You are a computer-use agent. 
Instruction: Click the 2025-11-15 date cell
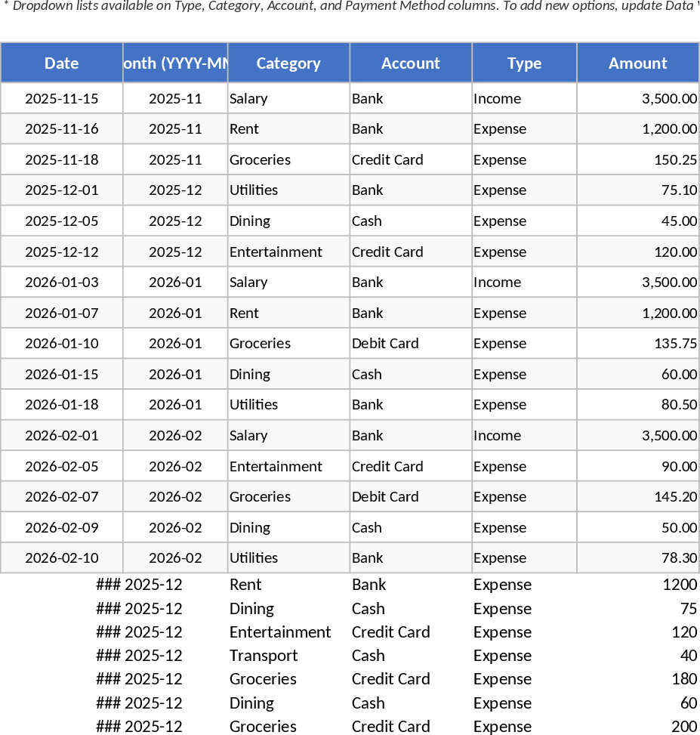click(62, 99)
